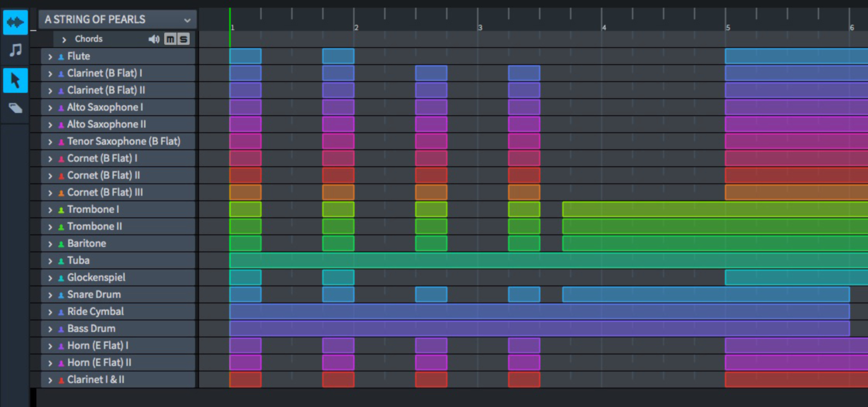Click the Trombone II instrument icon
868x407 pixels.
point(61,227)
